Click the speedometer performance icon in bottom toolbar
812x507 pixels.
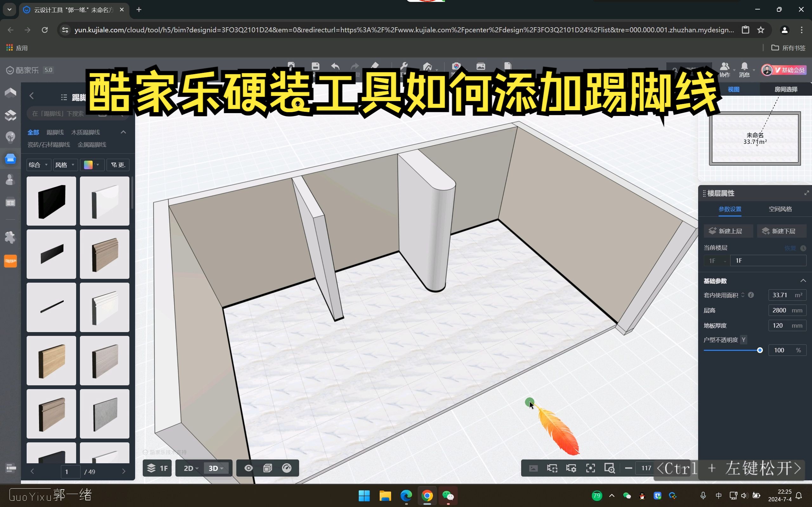(287, 468)
